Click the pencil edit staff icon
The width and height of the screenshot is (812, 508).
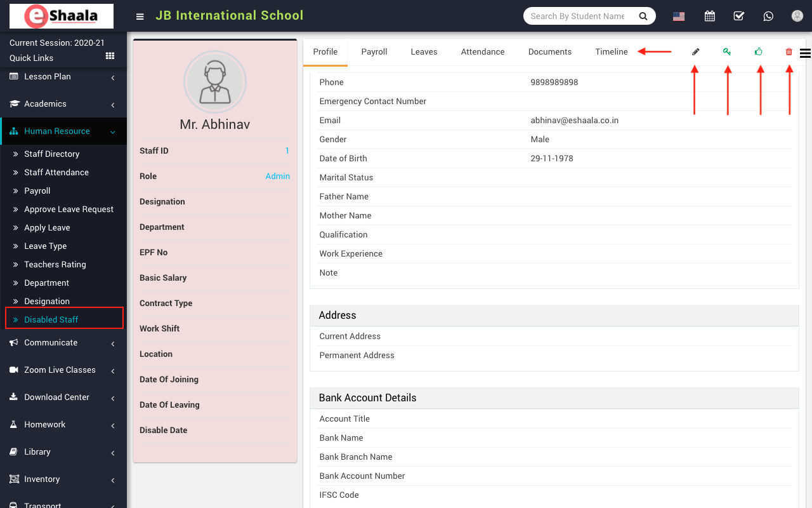pos(695,52)
